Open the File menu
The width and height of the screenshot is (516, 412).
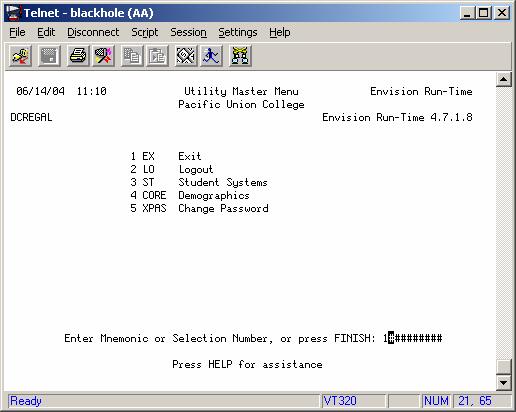(x=17, y=32)
